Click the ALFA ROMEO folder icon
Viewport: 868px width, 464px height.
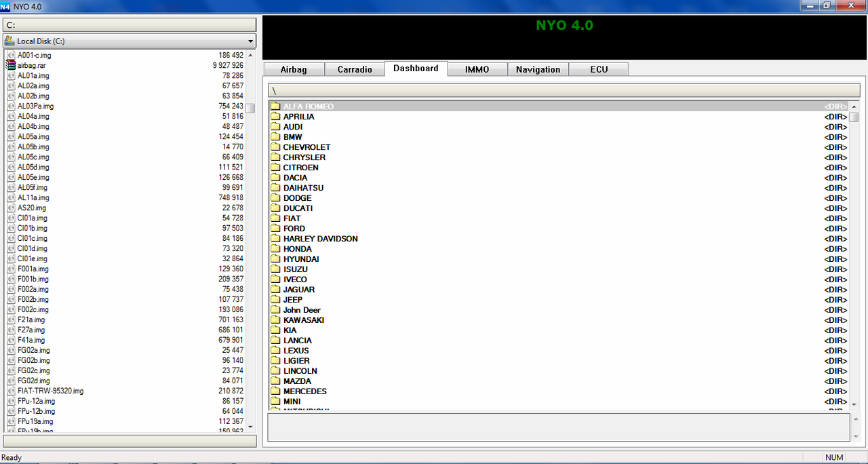point(275,107)
